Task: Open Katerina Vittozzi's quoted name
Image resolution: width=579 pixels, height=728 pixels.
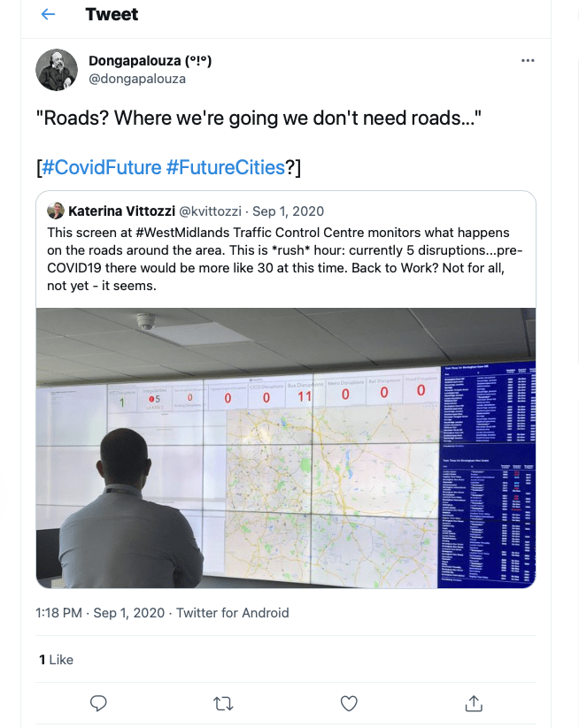Action: point(122,211)
